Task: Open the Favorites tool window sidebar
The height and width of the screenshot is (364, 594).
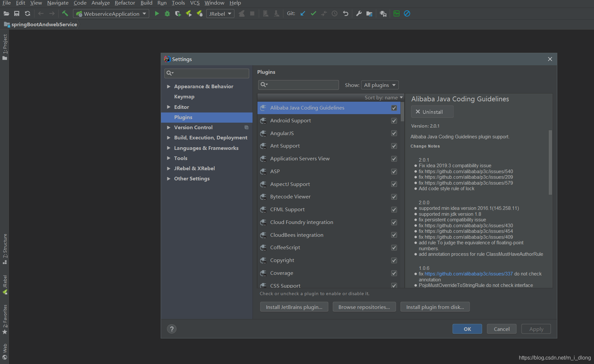Action: (5, 319)
